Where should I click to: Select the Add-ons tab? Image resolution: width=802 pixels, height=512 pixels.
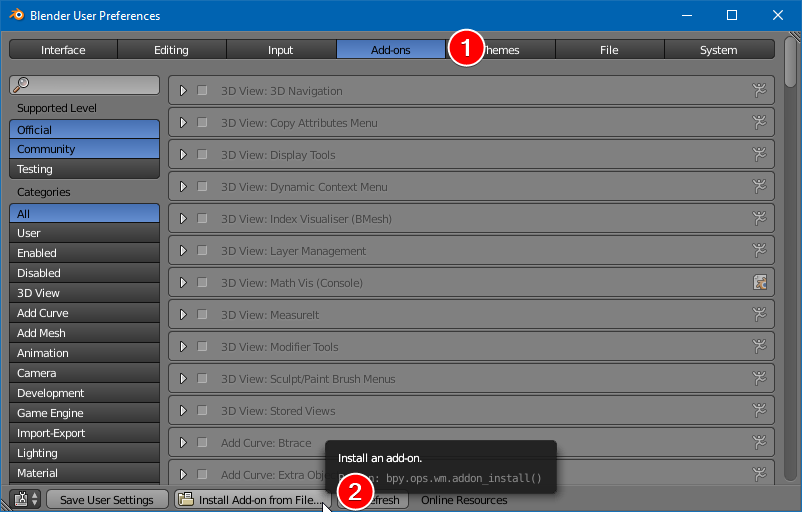point(391,50)
